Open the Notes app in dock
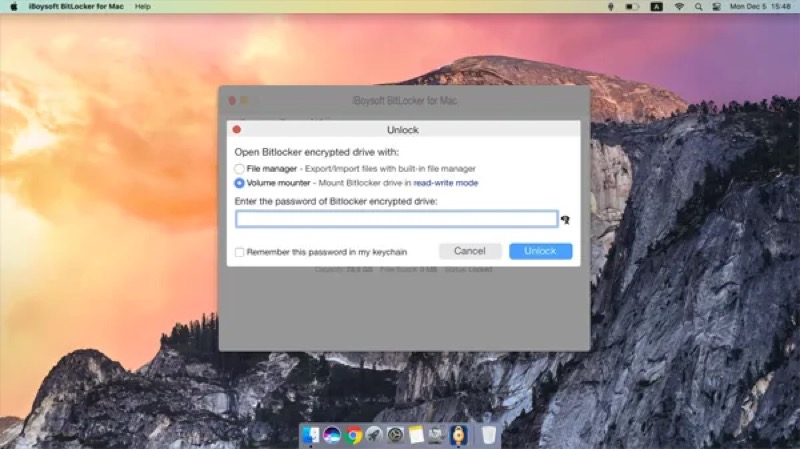The height and width of the screenshot is (449, 800). 416,435
